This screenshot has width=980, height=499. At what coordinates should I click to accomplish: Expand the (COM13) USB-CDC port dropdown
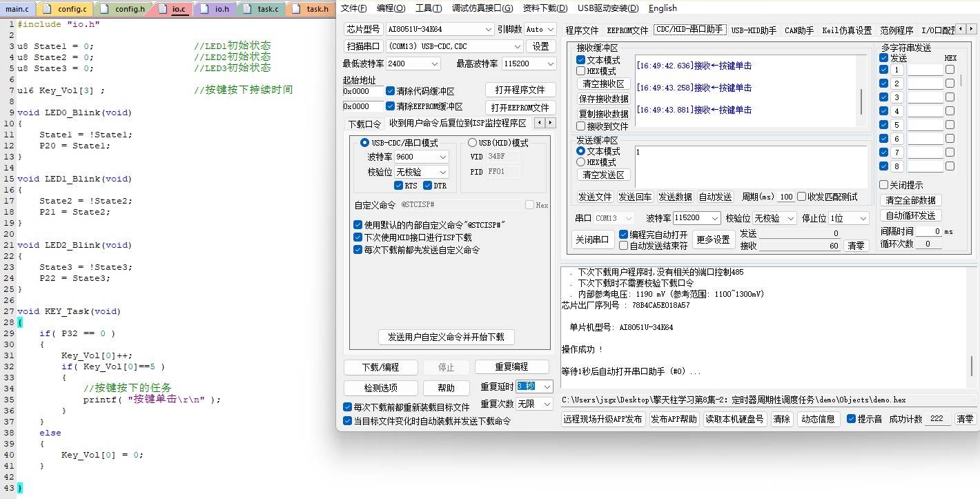[x=517, y=46]
